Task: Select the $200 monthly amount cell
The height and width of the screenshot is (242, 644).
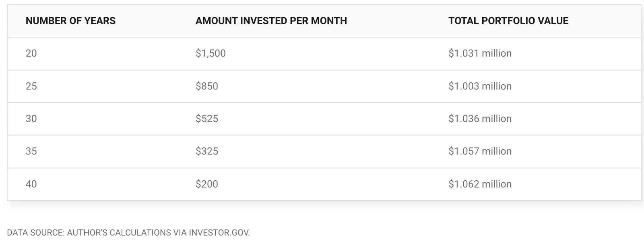Action: (207, 184)
